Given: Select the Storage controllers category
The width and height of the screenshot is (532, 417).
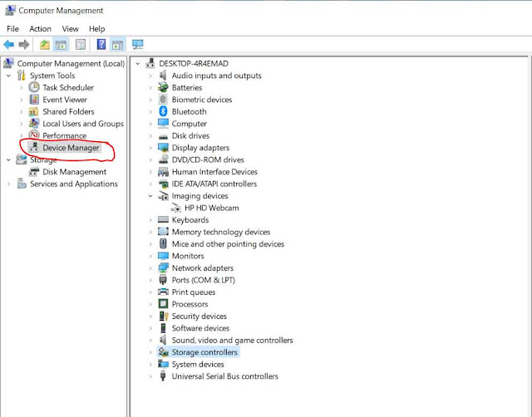Looking at the screenshot, I should tap(204, 352).
